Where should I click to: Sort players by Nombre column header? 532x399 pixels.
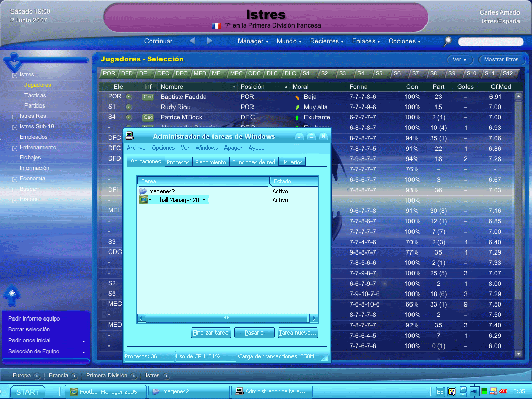(x=197, y=87)
